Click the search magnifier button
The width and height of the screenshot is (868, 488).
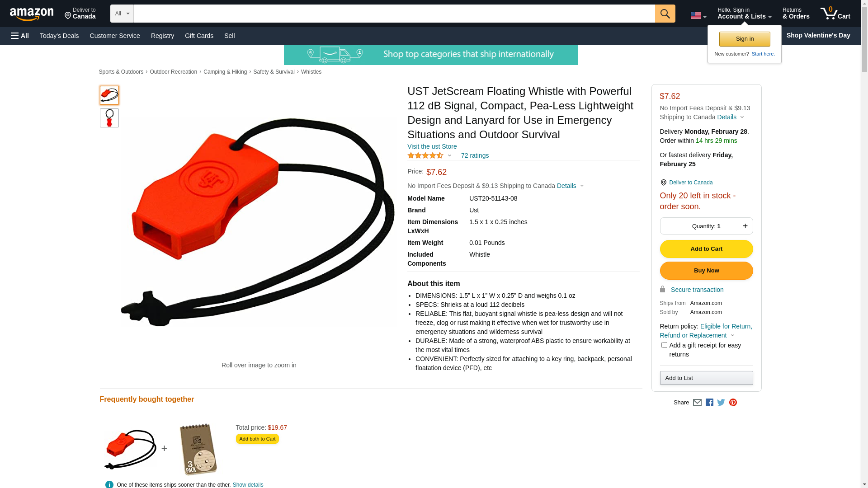point(665,14)
